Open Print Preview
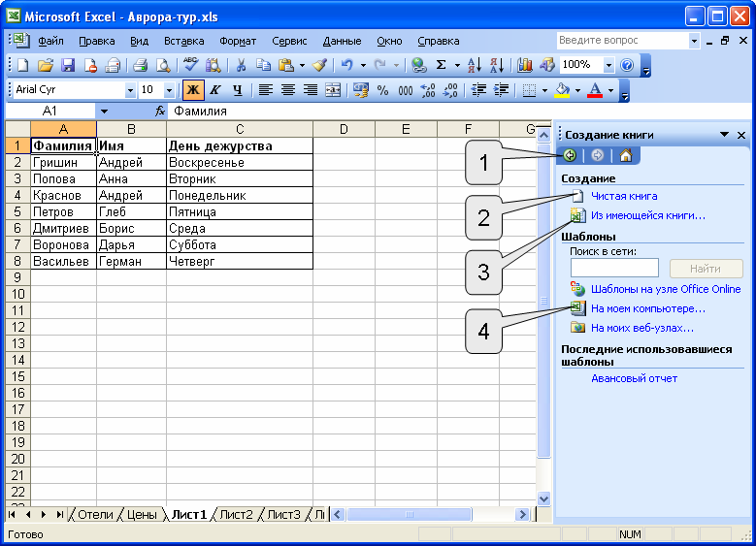The width and height of the screenshot is (756, 546). [163, 65]
